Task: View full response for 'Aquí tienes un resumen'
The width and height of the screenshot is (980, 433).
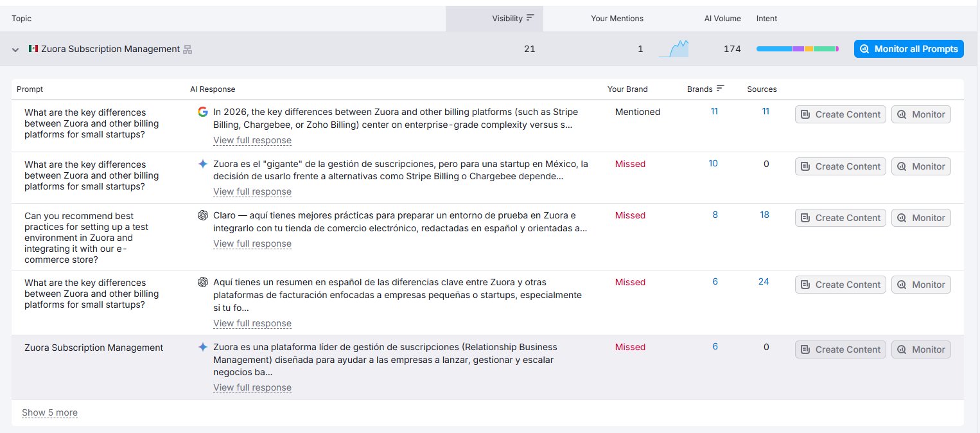Action: pos(252,323)
